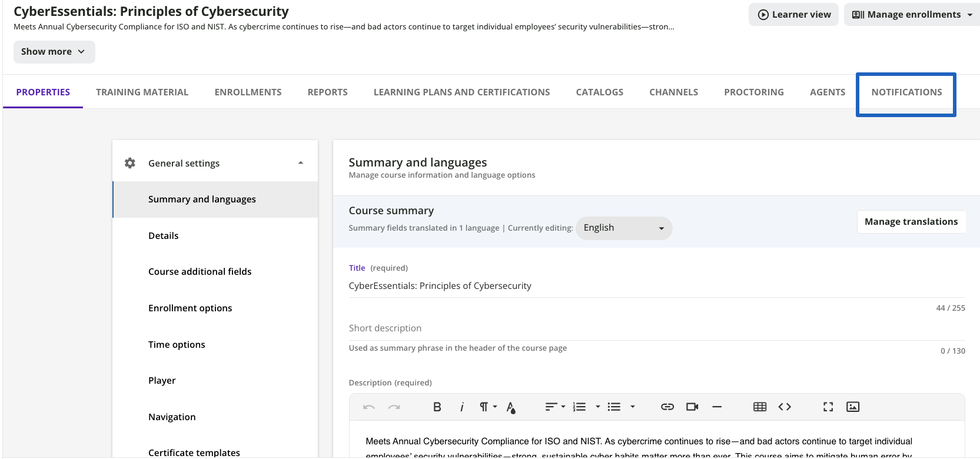Select Details in the settings sidebar
Screen dimensions: 980x459
(215, 235)
